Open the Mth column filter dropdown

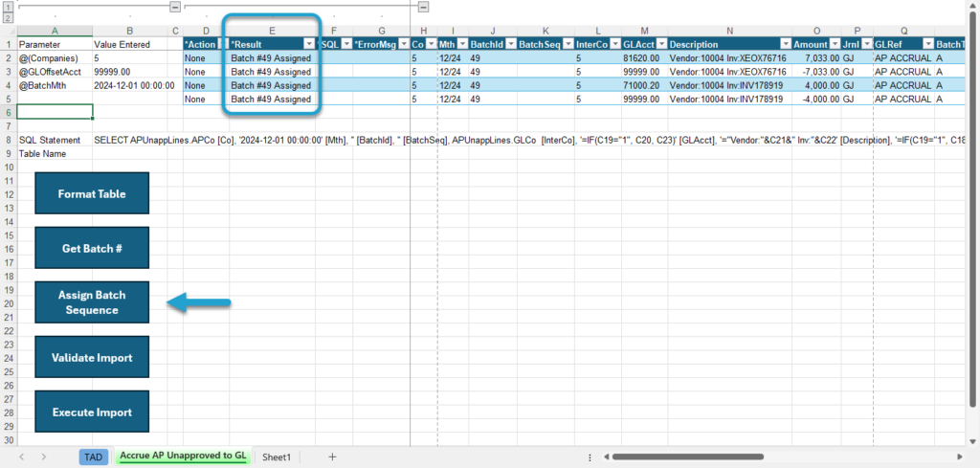pyautogui.click(x=462, y=44)
